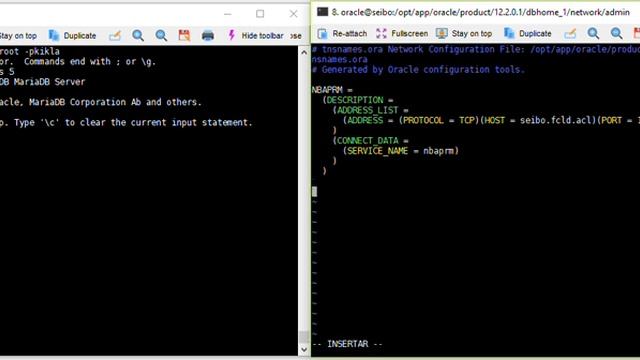The width and height of the screenshot is (640, 360).
Task: Click Duplicate icon in Oracle terminal toolbar
Action: [509, 33]
